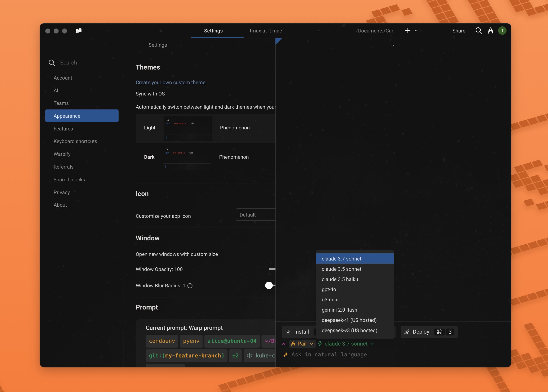
Task: Click the lightning bolt icon by model name
Action: (x=320, y=344)
